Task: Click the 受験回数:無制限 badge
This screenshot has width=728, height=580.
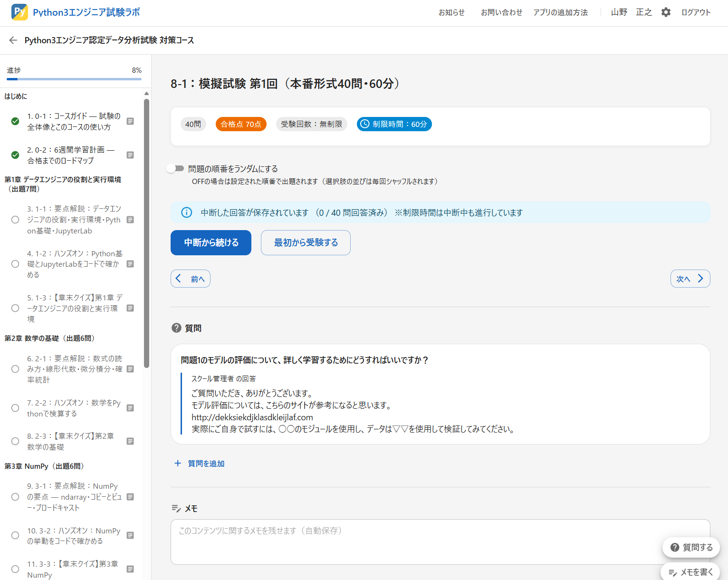Action: point(311,124)
